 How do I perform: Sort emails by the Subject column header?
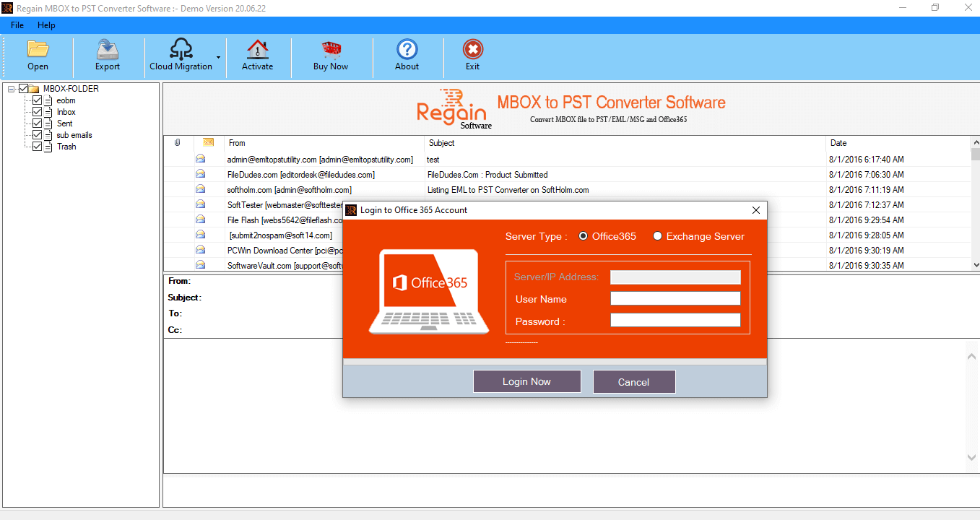coord(625,143)
